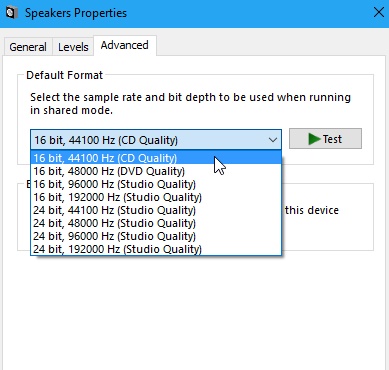
Task: Choose 24 bit, 192000 Hz (Studio Quality)
Action: coord(156,249)
